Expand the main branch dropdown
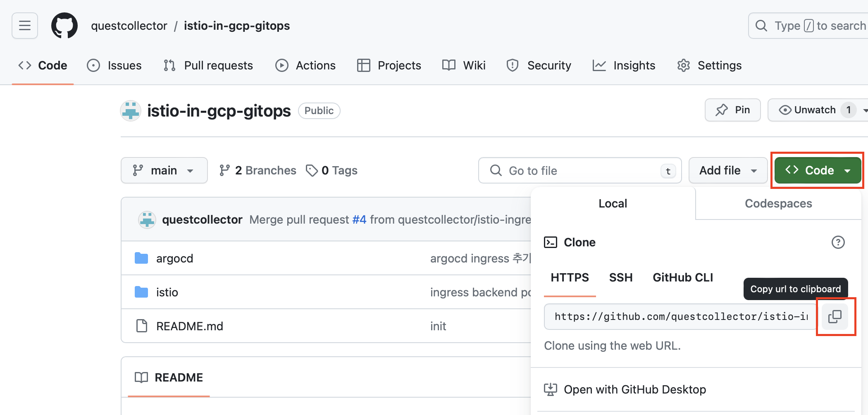Image resolution: width=868 pixels, height=415 pixels. click(x=164, y=170)
